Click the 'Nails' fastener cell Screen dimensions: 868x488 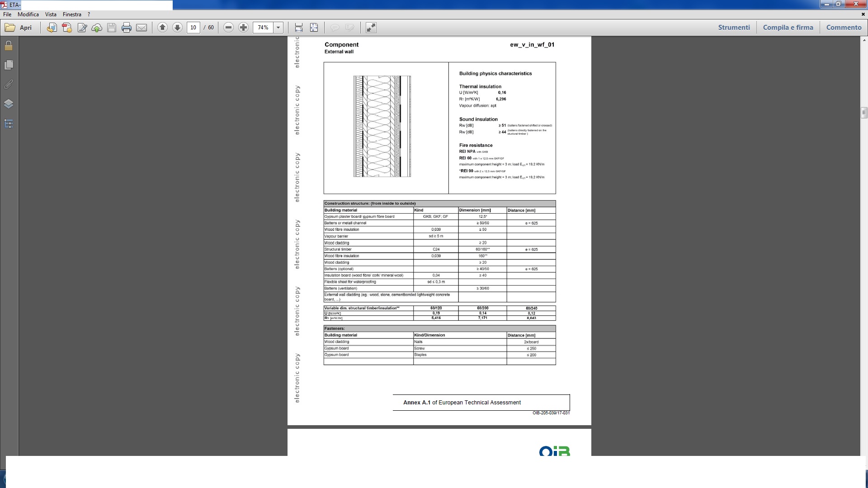[460, 342]
